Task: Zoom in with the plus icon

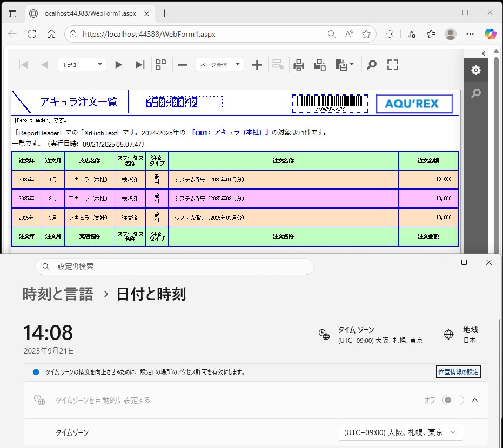Action: point(257,65)
